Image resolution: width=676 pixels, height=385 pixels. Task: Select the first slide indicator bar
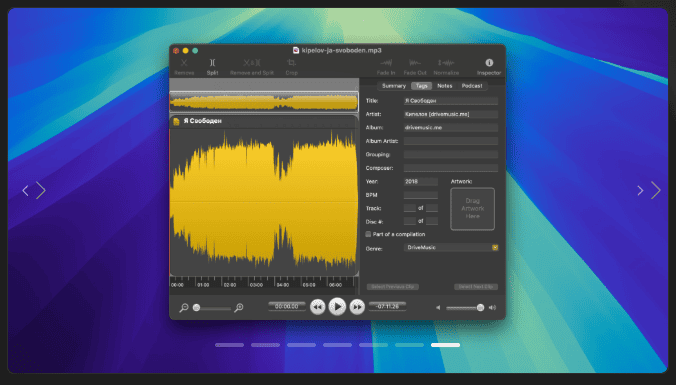[x=229, y=345]
